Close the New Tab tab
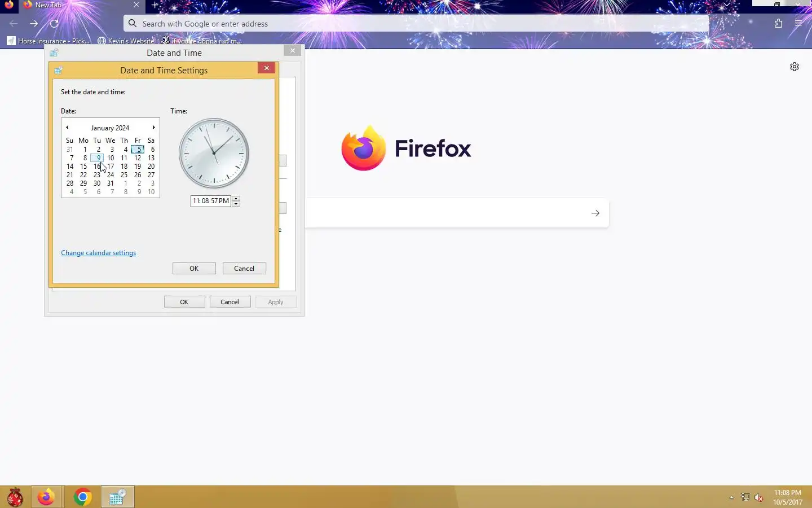The image size is (812, 508). (x=136, y=5)
